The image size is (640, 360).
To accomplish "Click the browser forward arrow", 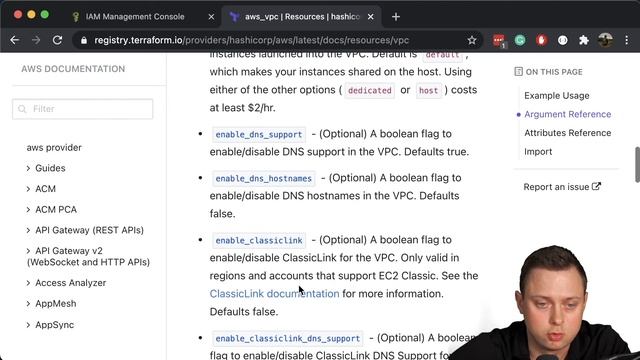I will pos(36,40).
